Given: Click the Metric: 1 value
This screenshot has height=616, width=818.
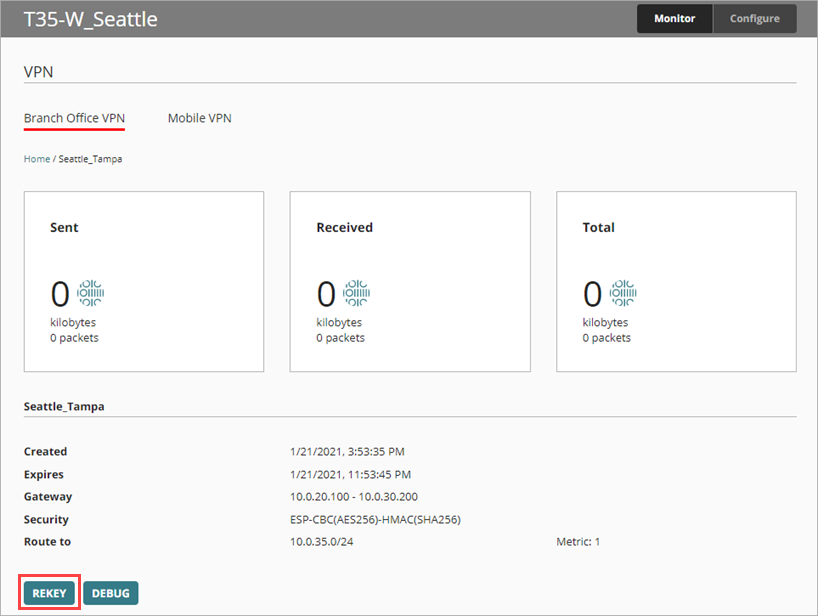Looking at the screenshot, I should coord(578,542).
